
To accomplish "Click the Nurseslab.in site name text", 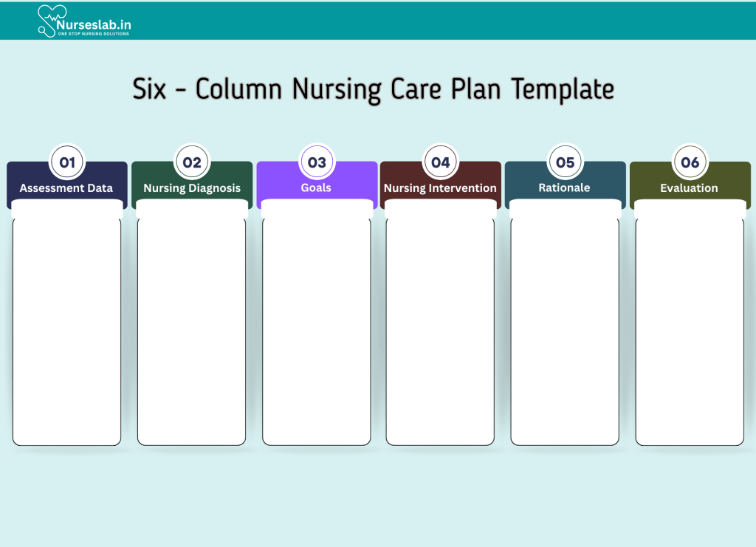I will click(x=94, y=24).
